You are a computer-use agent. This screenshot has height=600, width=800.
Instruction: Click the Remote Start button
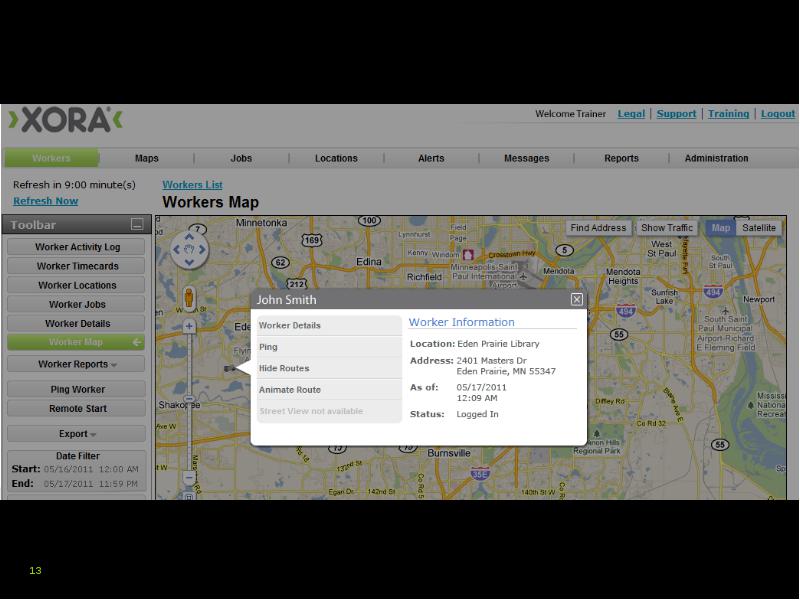[x=77, y=409]
